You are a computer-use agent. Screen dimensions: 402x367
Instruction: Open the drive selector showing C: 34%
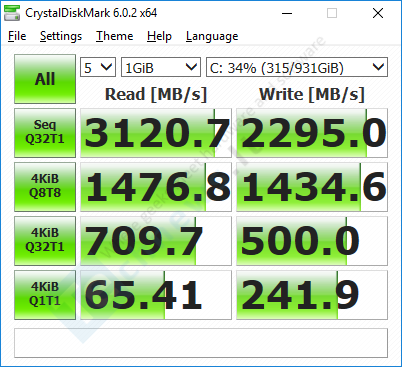point(297,67)
